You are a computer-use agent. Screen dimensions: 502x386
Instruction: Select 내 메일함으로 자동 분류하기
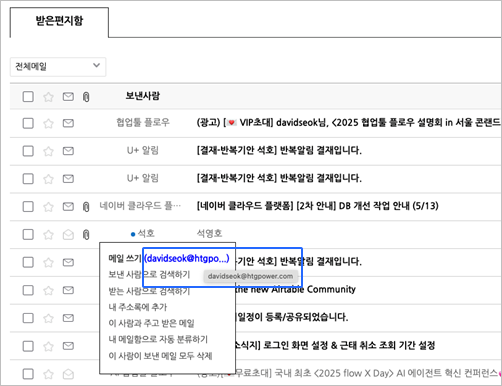(158, 339)
